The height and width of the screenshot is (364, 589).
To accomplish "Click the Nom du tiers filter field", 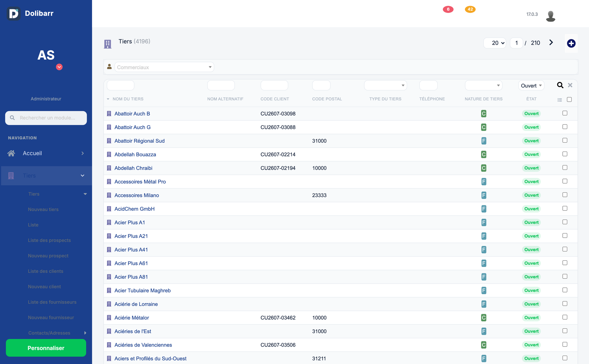I will click(120, 85).
